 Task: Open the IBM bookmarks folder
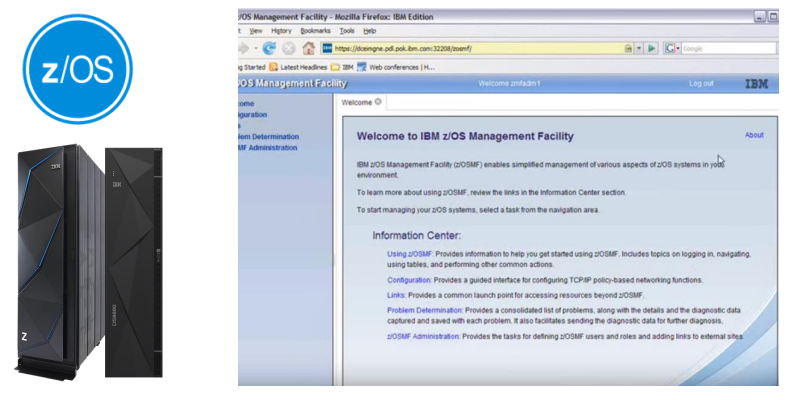point(342,67)
